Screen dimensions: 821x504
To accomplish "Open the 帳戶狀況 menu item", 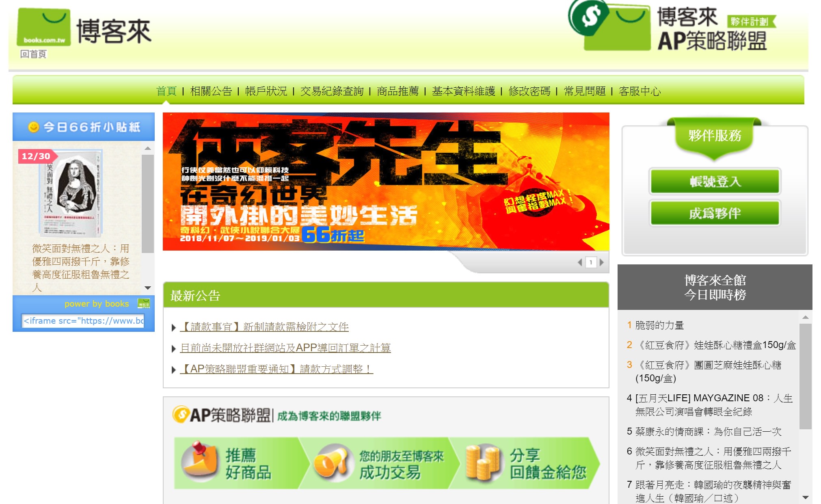I will click(266, 91).
